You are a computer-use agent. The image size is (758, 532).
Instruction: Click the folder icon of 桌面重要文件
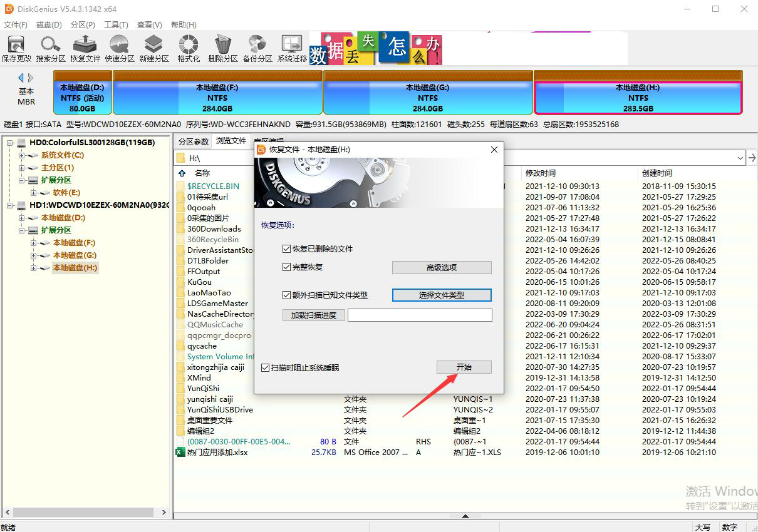(x=180, y=420)
